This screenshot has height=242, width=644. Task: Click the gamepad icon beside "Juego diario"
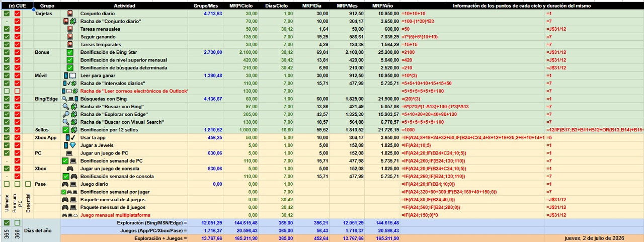[x=66, y=184]
